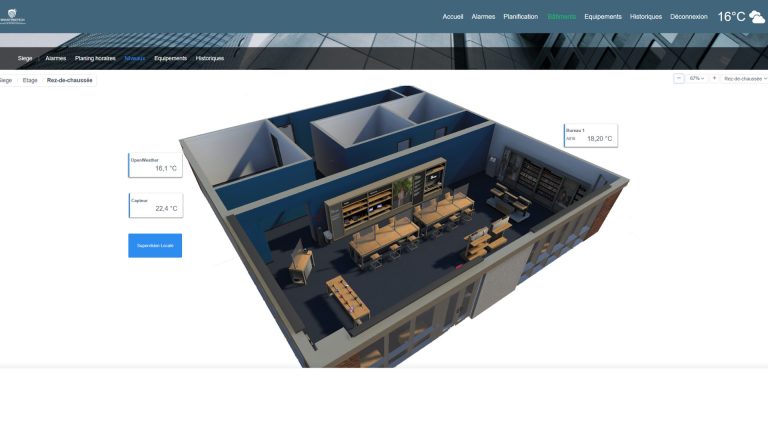Open Planification in the top menu
Viewport: 768px width, 432px height.
tap(520, 17)
